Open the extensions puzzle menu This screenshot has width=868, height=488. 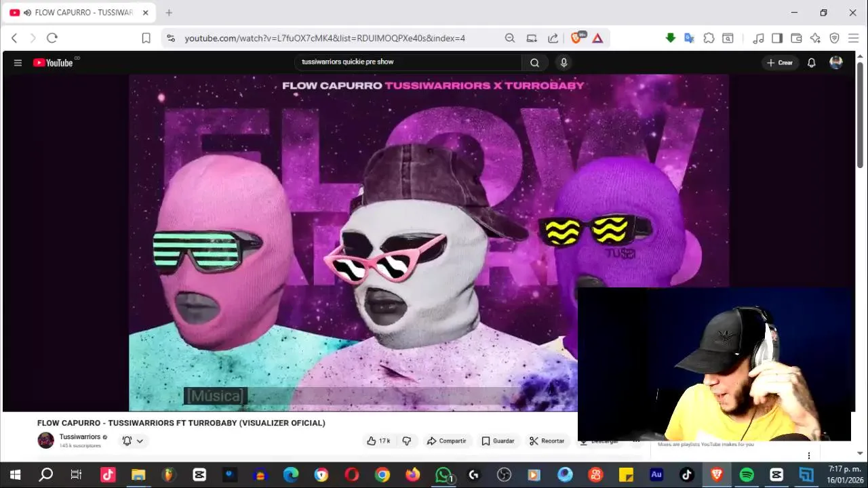pos(709,38)
